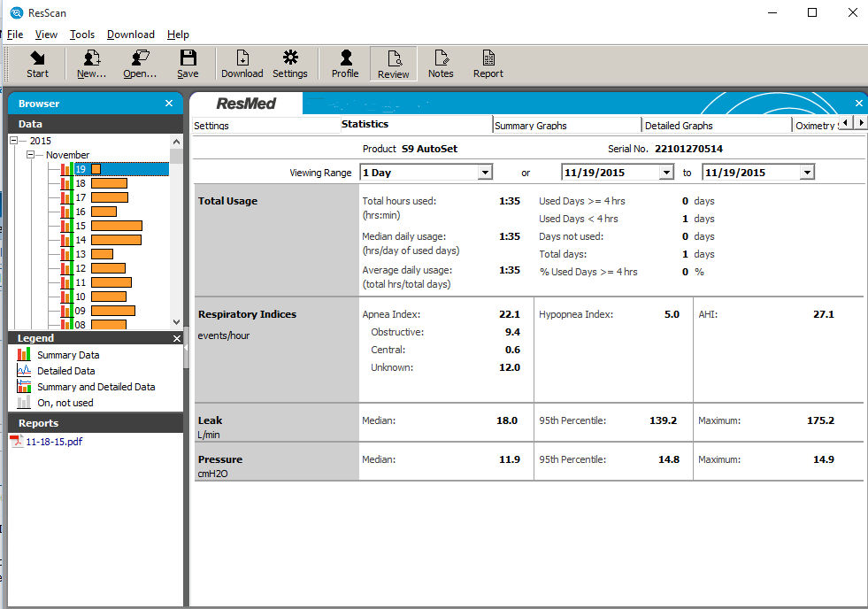Click the Data section header
This screenshot has height=609, width=868.
(96, 124)
